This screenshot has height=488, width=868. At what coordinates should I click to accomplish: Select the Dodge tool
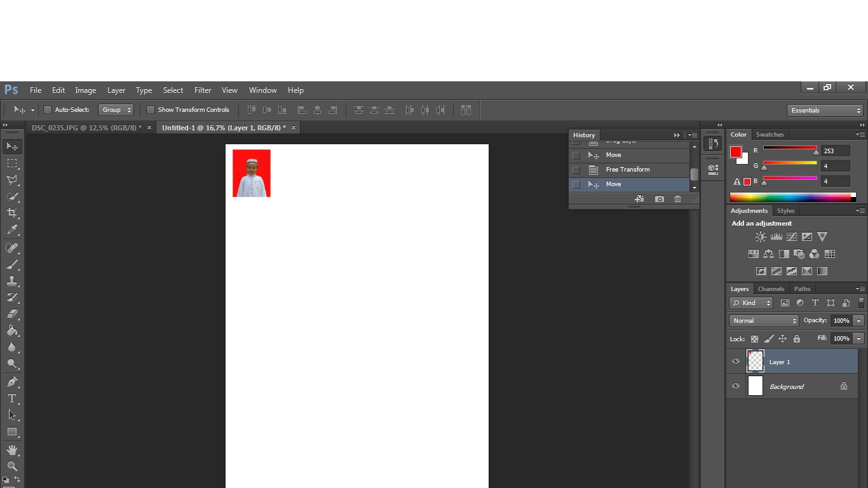pyautogui.click(x=12, y=363)
